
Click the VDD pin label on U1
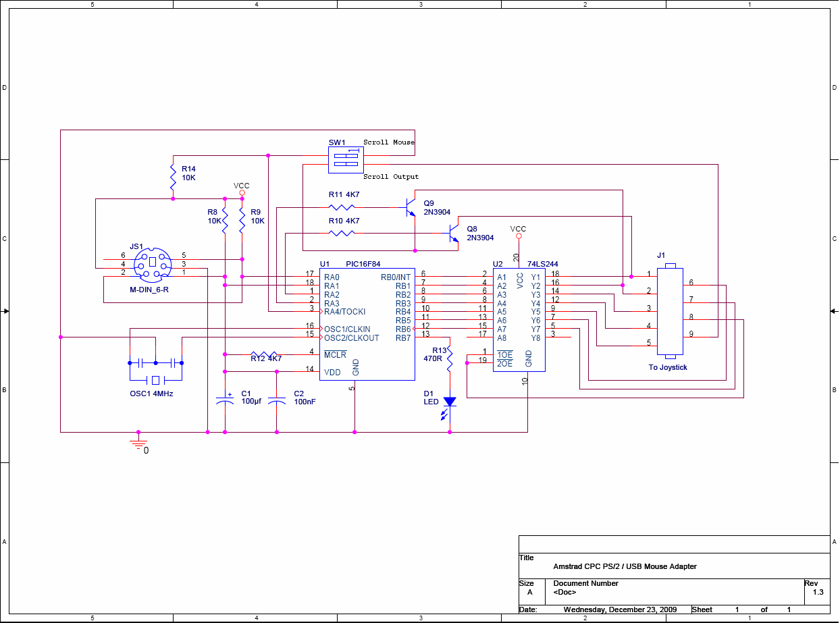pos(332,372)
